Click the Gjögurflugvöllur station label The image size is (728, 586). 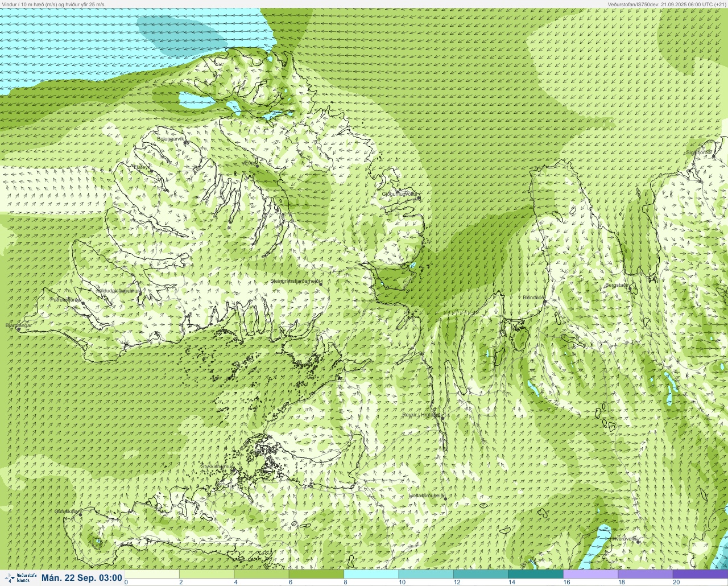[x=400, y=194]
